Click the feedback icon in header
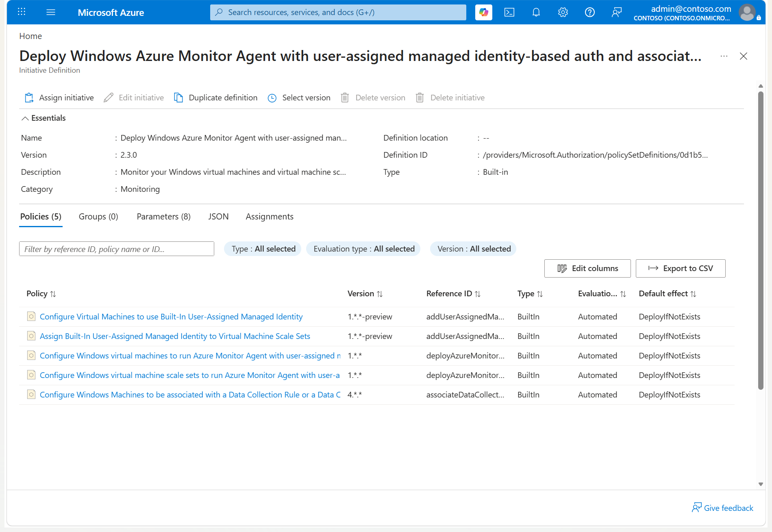The image size is (772, 532). tap(617, 12)
